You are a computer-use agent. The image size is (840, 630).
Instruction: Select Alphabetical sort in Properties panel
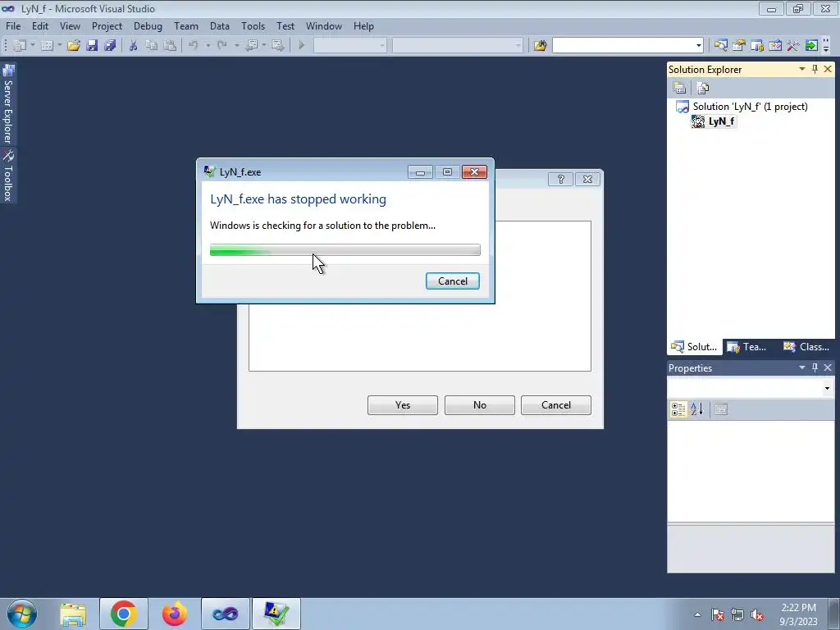click(696, 409)
